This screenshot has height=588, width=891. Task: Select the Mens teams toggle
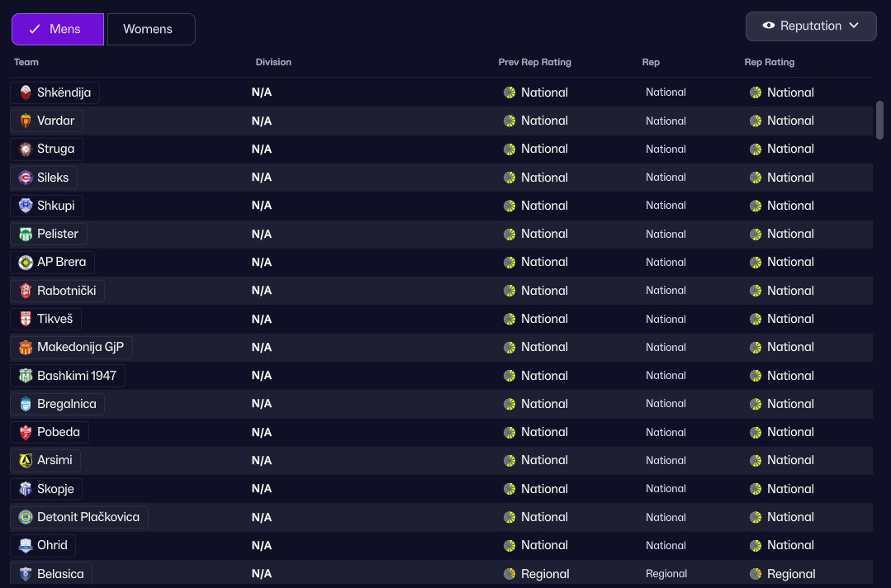pyautogui.click(x=58, y=29)
